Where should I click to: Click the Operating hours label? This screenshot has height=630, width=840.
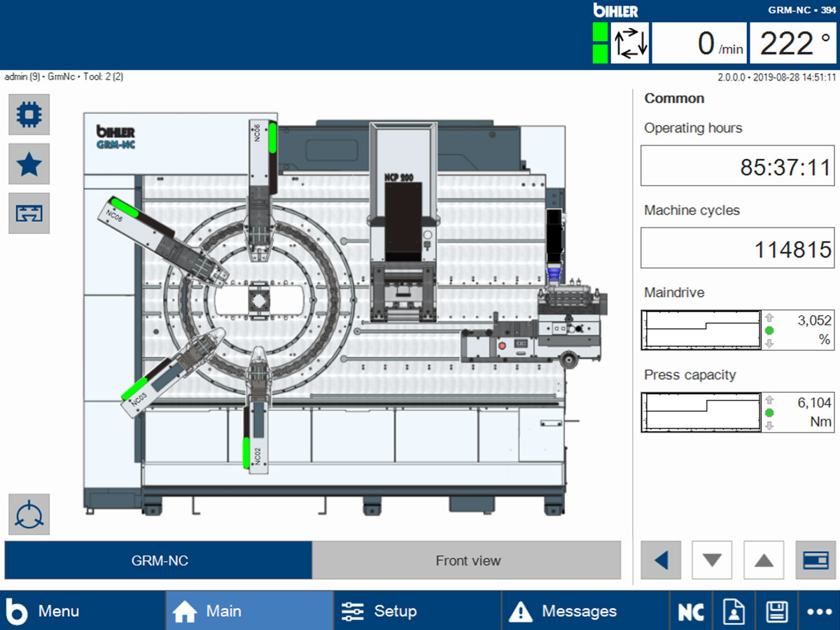[693, 128]
